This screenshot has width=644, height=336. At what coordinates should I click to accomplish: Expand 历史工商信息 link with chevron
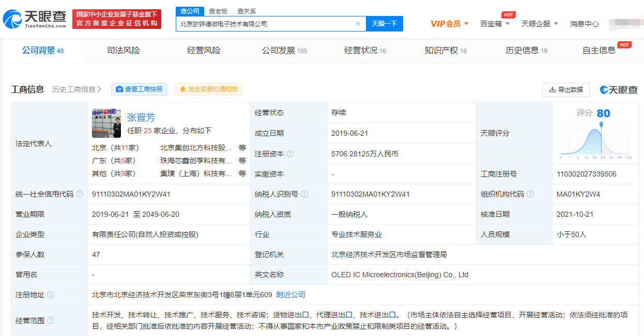coord(76,89)
